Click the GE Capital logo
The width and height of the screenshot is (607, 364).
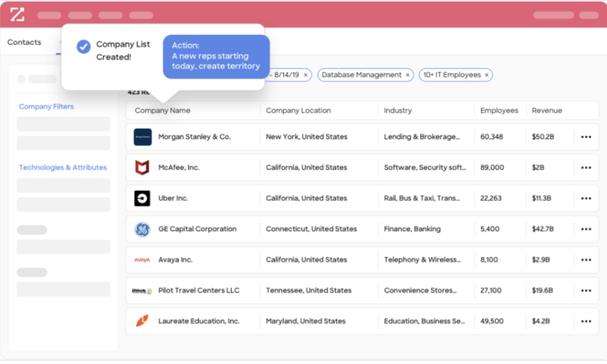tap(142, 229)
